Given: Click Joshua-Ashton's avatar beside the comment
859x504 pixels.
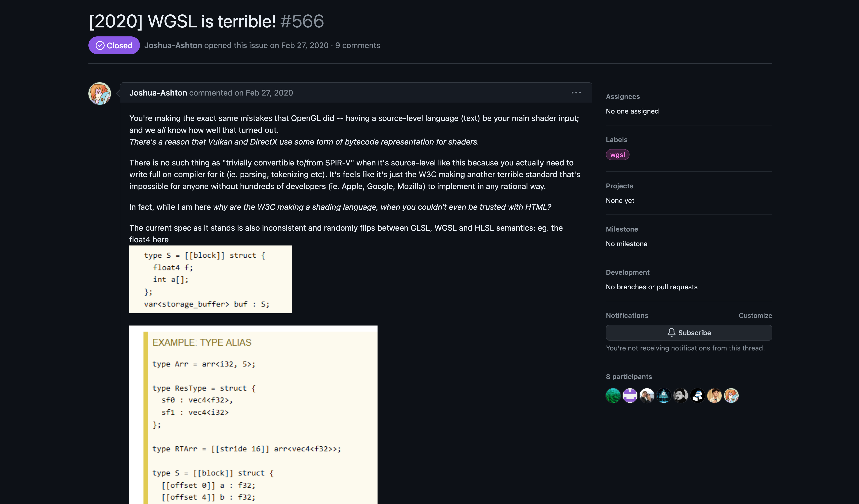Looking at the screenshot, I should 99,93.
